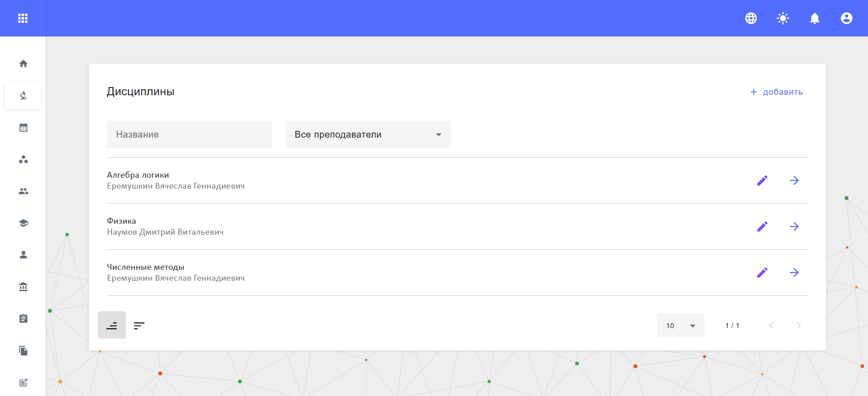Viewport: 868px width, 396px height.
Task: Go to home in sidebar
Action: [x=23, y=64]
